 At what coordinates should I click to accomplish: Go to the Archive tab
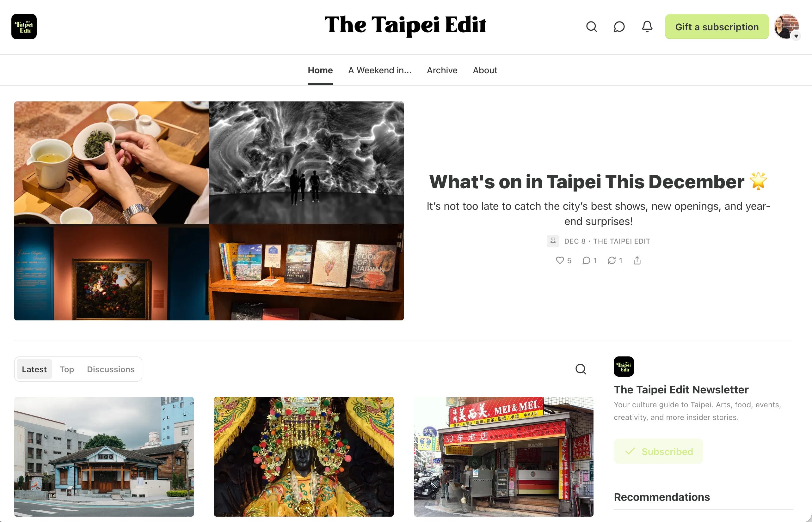click(x=442, y=70)
